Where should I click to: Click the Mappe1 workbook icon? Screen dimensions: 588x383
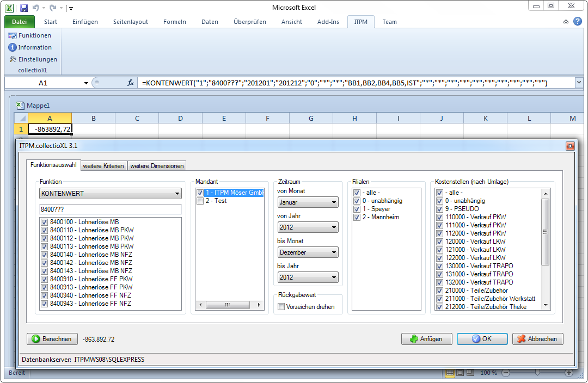point(20,106)
